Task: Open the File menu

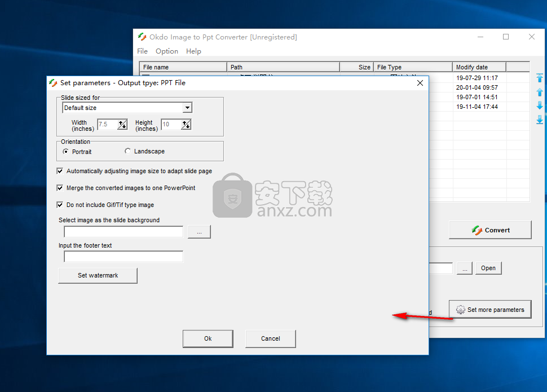Action: tap(142, 51)
